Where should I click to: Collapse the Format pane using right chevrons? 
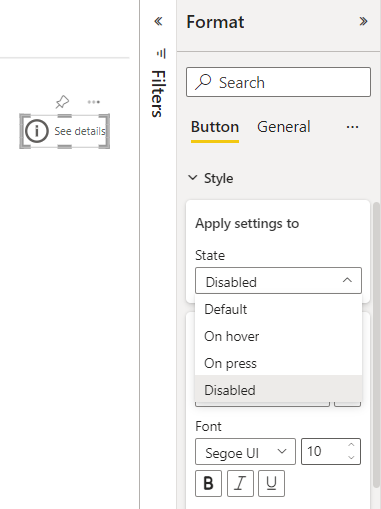[x=363, y=22]
